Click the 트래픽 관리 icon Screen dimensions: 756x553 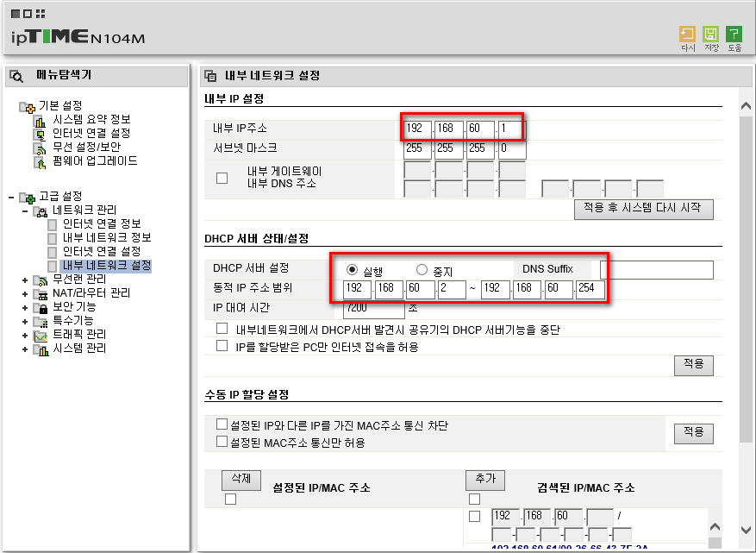point(41,336)
